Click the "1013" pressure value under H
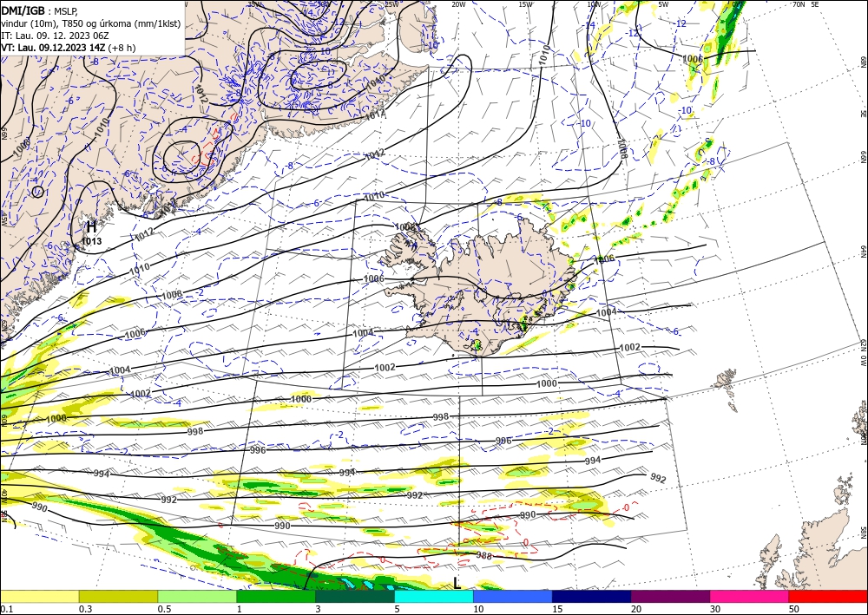The width and height of the screenshot is (868, 615). pyautogui.click(x=91, y=241)
